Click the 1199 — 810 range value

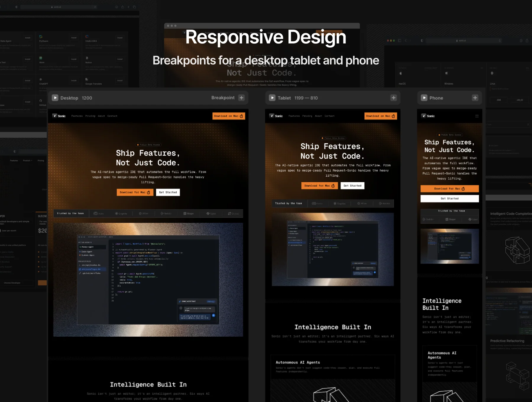[x=306, y=98]
